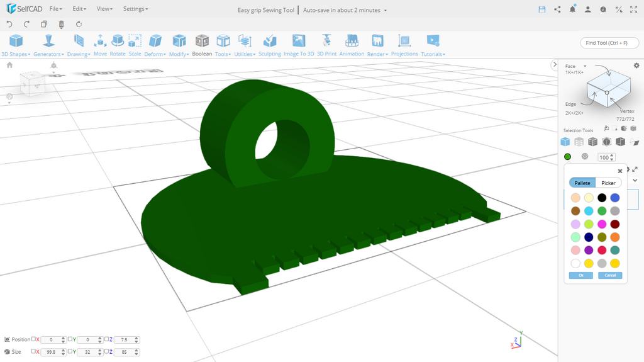Click the save disk icon
Viewport: 644px width, 362px height.
coord(542,9)
